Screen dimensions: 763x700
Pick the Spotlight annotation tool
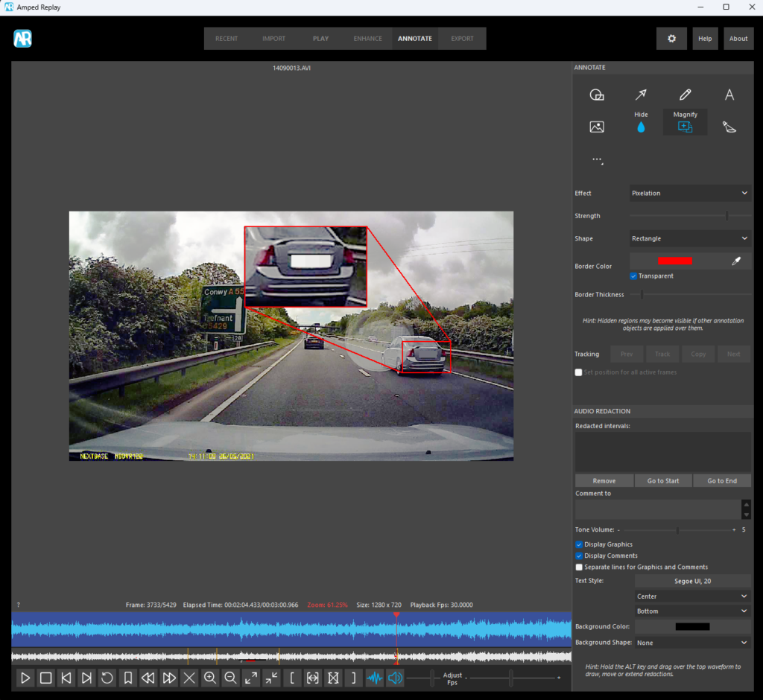point(729,127)
